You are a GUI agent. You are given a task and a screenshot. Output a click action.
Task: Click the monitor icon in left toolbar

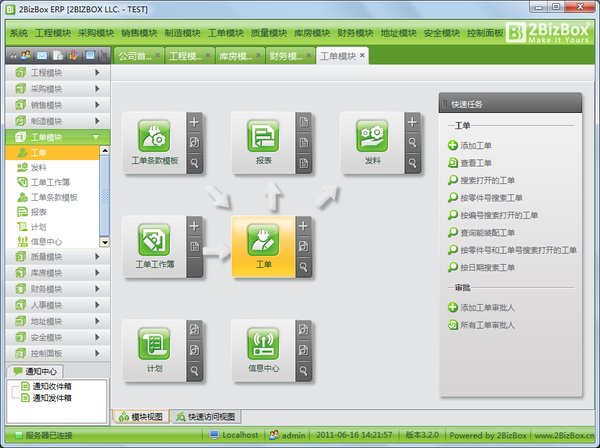[90, 56]
